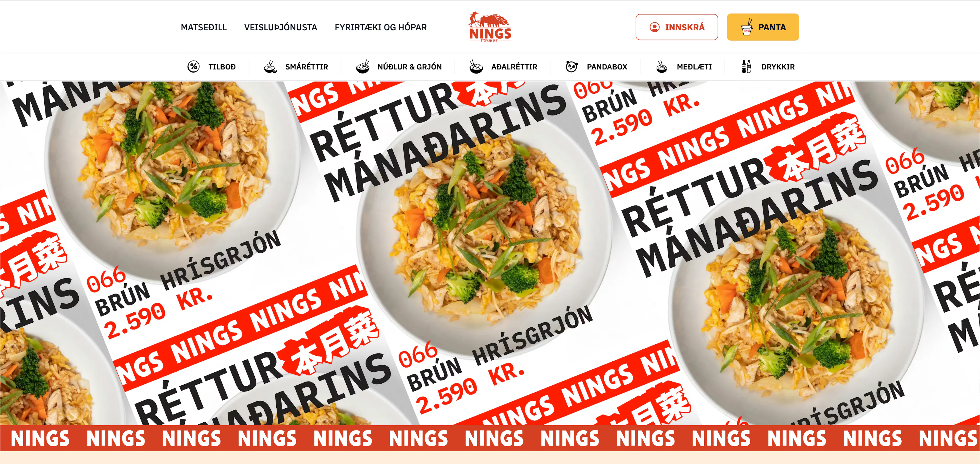Click the Tilboð percent icon

[x=193, y=67]
